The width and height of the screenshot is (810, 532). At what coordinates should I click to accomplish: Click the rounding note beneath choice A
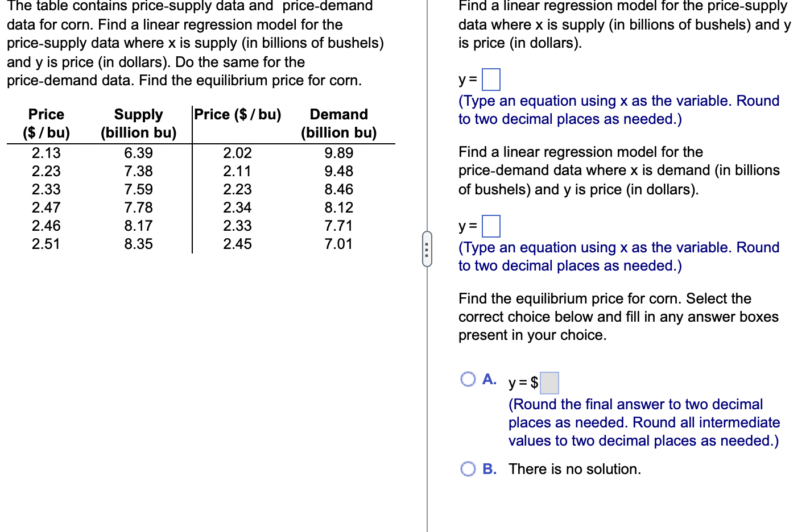coord(643,422)
